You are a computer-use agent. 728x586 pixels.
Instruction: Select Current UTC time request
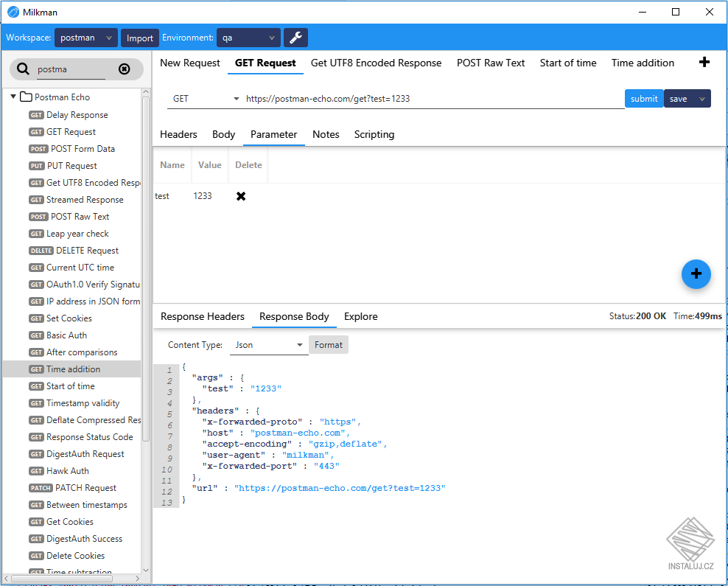(x=71, y=268)
